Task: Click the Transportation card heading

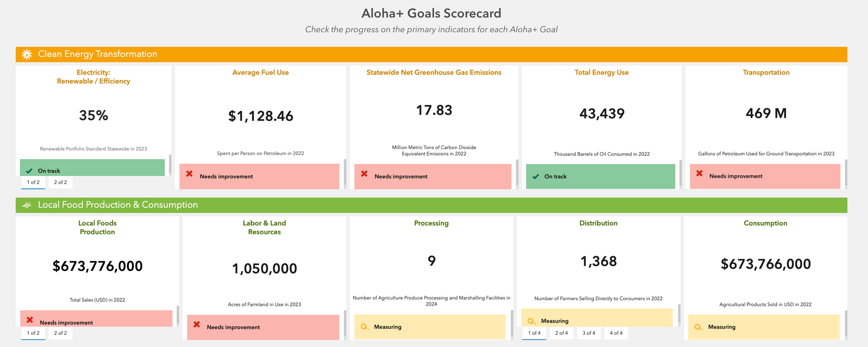Action: [766, 72]
